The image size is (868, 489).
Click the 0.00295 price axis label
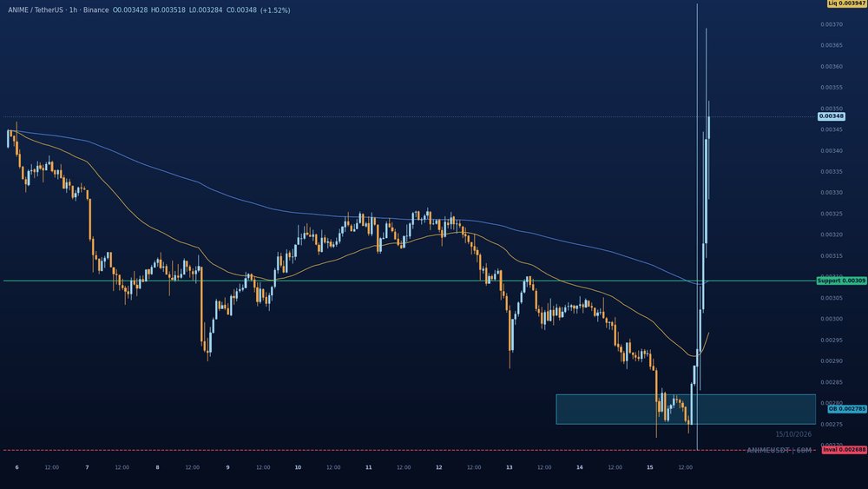(x=831, y=340)
